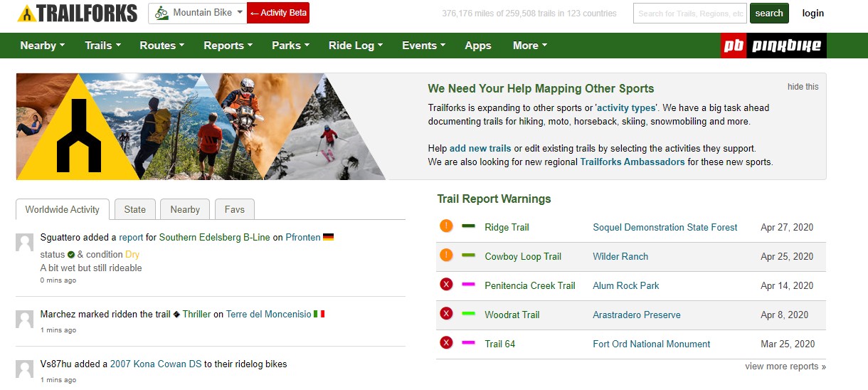Viewport: 868px width, 390px height.
Task: Switch to the State tab
Action: [134, 209]
